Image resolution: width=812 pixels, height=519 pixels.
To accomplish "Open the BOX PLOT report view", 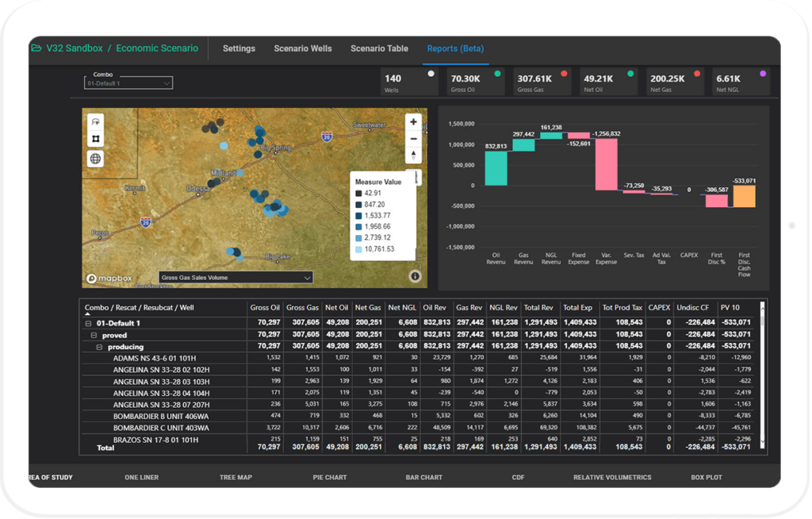I will (708, 477).
